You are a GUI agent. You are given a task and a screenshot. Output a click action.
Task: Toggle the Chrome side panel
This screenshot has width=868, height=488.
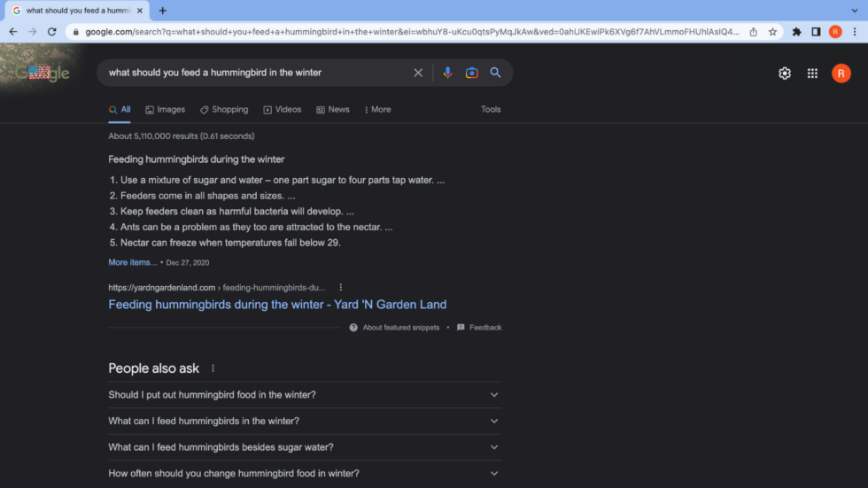(x=816, y=32)
